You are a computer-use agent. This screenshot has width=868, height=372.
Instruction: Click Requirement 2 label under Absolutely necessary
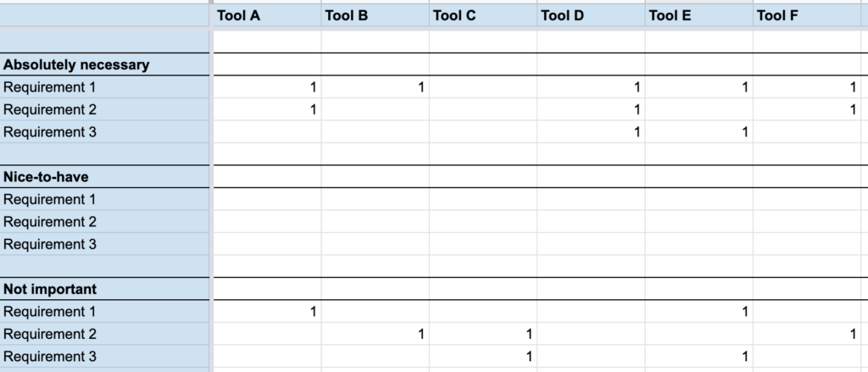tap(50, 109)
